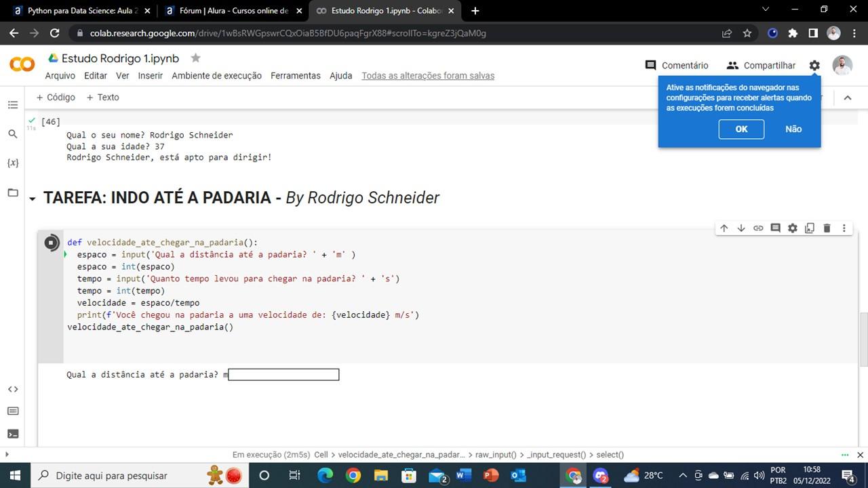
Task: Open a new browser tab
Action: [x=475, y=11]
